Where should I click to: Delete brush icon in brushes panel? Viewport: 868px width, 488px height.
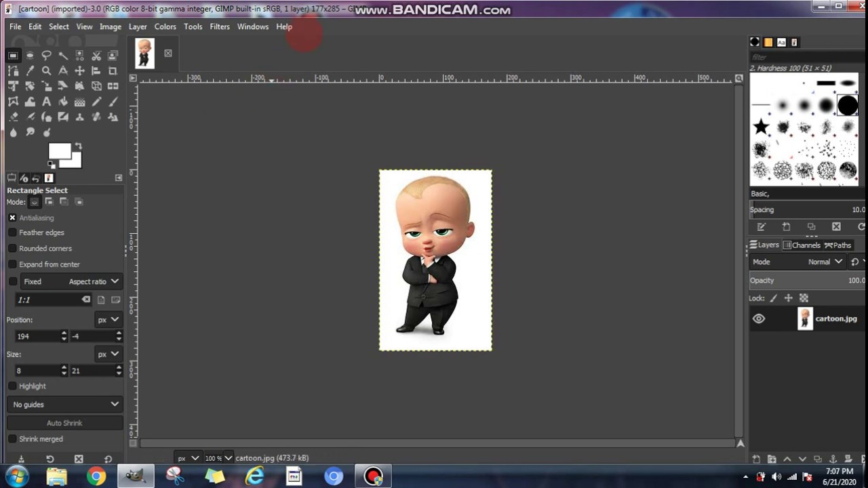click(x=836, y=226)
